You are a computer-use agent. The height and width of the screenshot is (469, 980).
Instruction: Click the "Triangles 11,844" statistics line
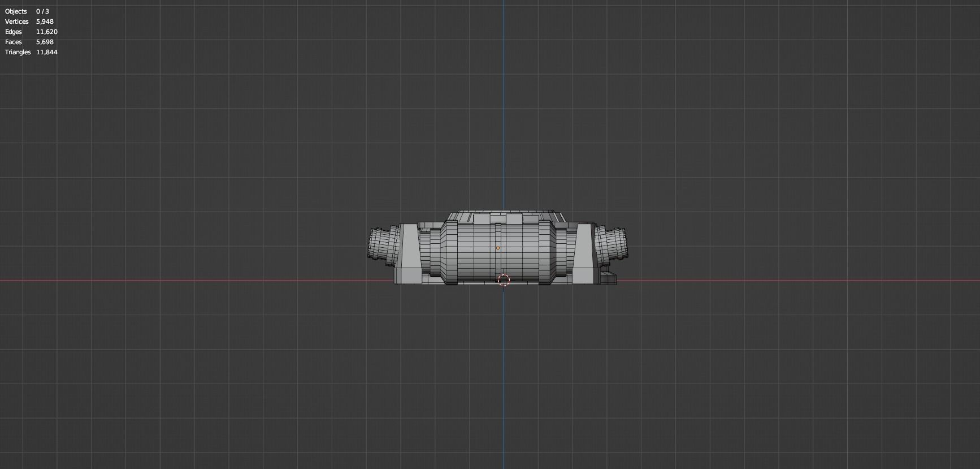(x=31, y=52)
